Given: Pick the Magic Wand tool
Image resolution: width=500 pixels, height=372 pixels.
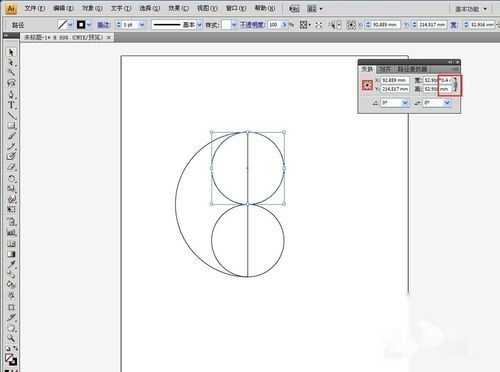Looking at the screenshot, I should pyautogui.click(x=11, y=72).
